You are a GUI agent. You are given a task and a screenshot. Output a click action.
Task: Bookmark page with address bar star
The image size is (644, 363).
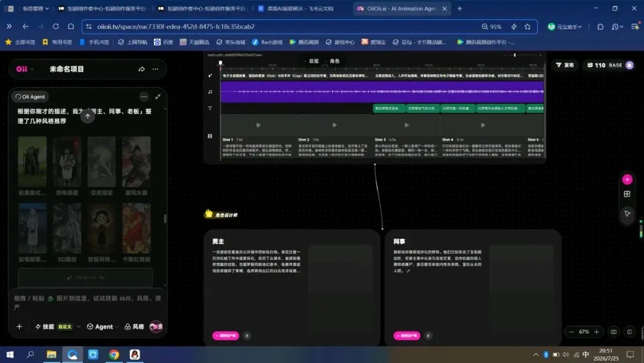click(x=527, y=26)
